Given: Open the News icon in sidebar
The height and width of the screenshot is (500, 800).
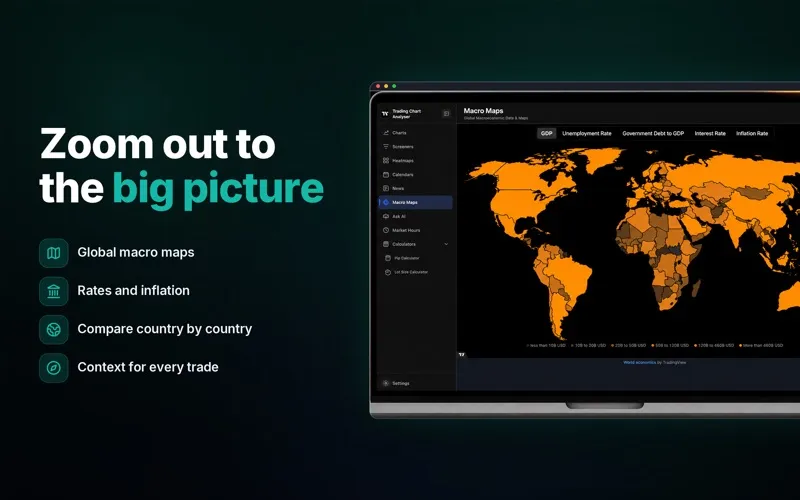Looking at the screenshot, I should 386,188.
